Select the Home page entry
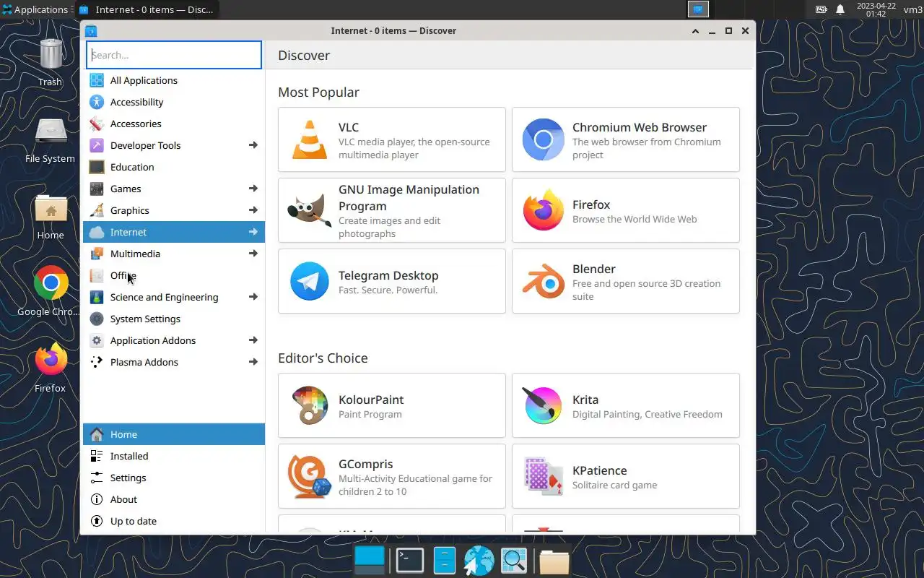Image resolution: width=924 pixels, height=578 pixels. tap(174, 434)
